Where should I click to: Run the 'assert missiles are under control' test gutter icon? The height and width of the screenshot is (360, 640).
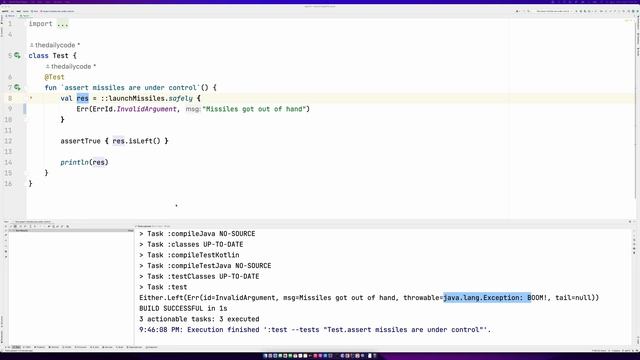[x=17, y=87]
